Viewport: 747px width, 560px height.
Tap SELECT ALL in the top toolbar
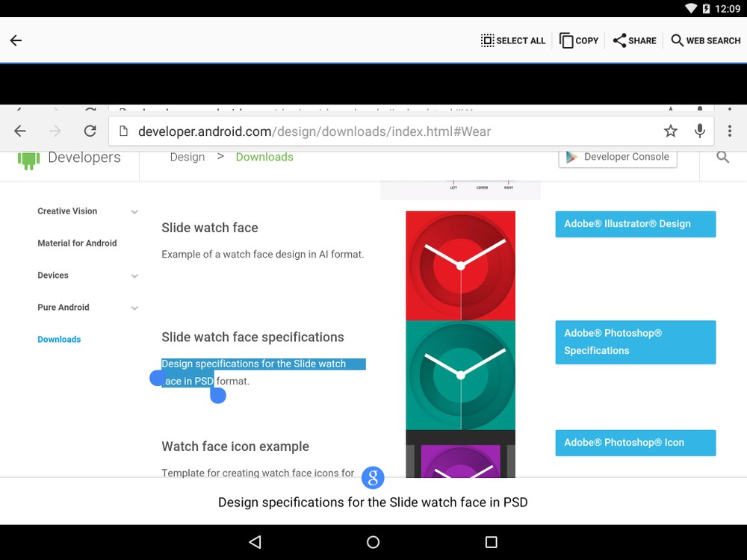[512, 40]
